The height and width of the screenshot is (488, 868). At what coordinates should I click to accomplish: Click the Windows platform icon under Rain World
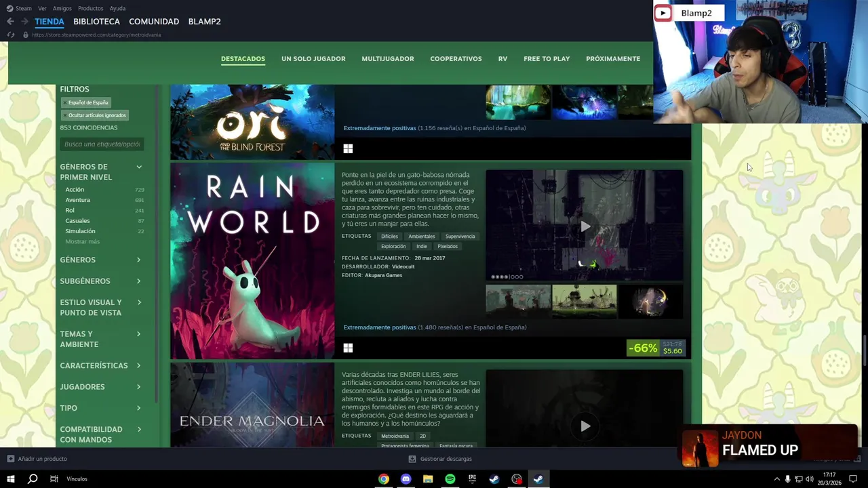click(348, 348)
